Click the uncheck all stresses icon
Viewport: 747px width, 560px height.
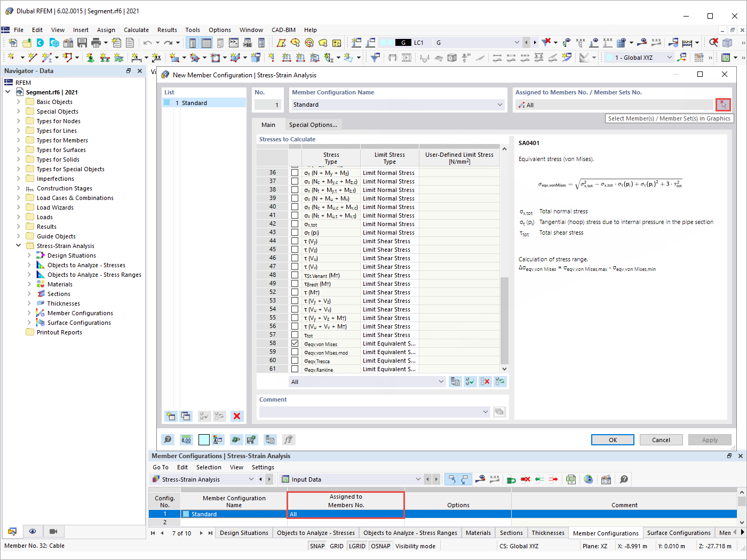pyautogui.click(x=485, y=381)
